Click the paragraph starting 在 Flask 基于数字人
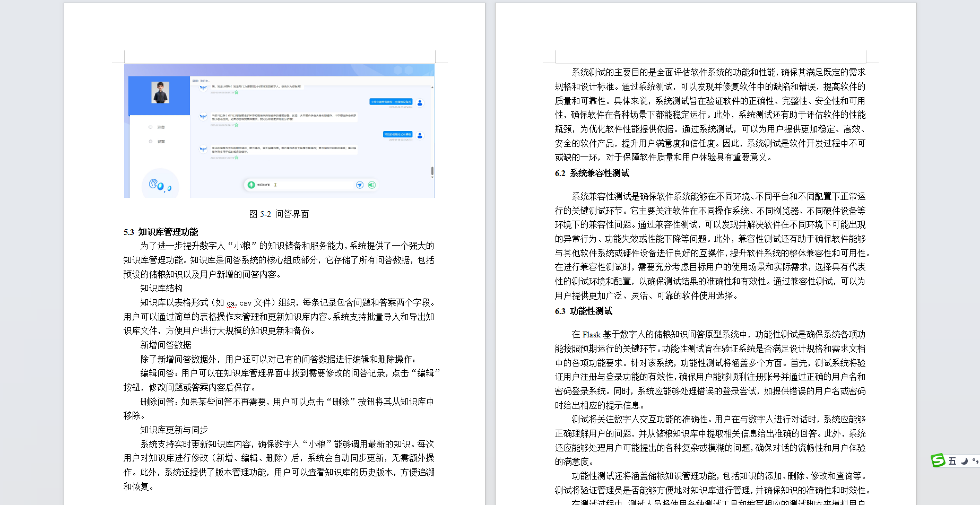The image size is (980, 505). [x=710, y=370]
